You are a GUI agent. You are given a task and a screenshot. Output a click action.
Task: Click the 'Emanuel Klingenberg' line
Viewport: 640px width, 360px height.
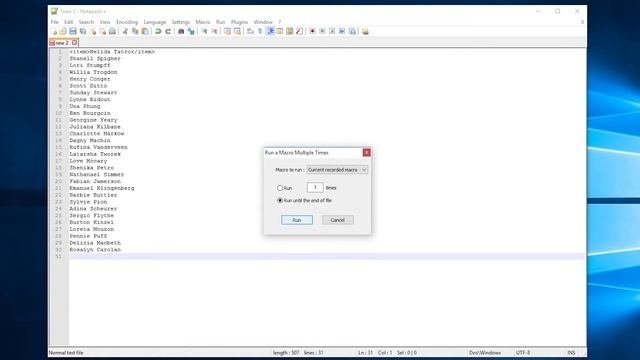click(102, 188)
